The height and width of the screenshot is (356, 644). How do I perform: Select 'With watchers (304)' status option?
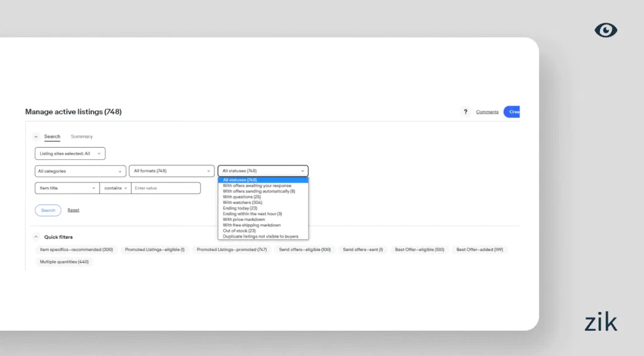click(x=243, y=203)
